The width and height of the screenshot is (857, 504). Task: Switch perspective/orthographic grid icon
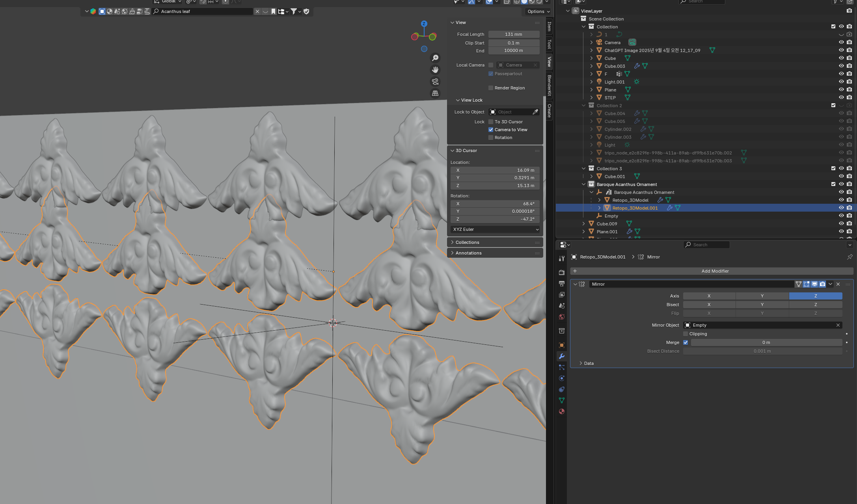click(435, 93)
